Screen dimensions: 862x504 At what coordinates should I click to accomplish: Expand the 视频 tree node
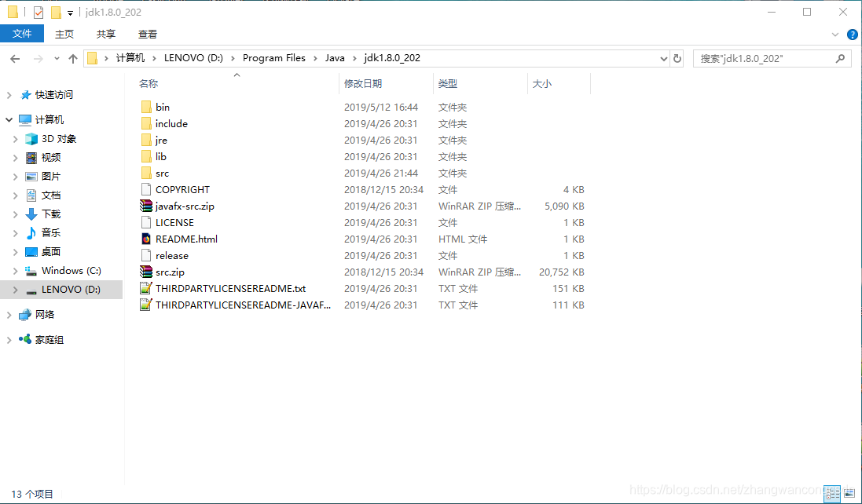tap(16, 158)
